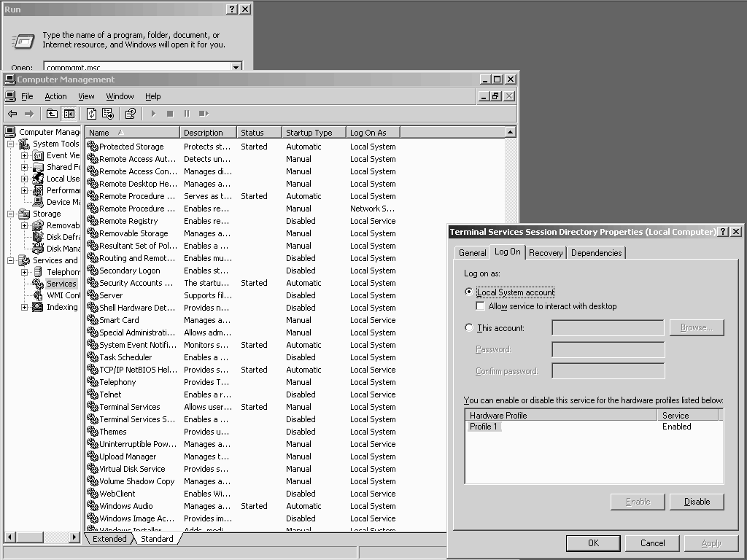
Task: Click OK in the Properties dialog
Action: pos(593,542)
